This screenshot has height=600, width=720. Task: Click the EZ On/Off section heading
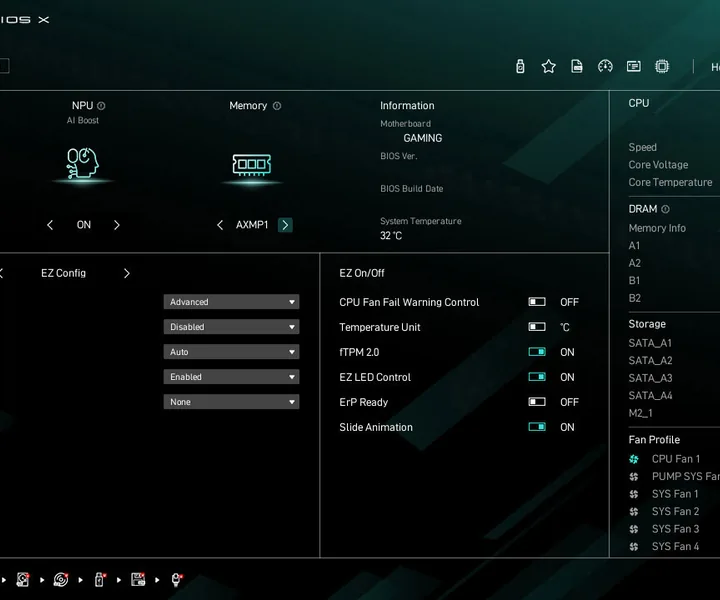click(x=362, y=273)
